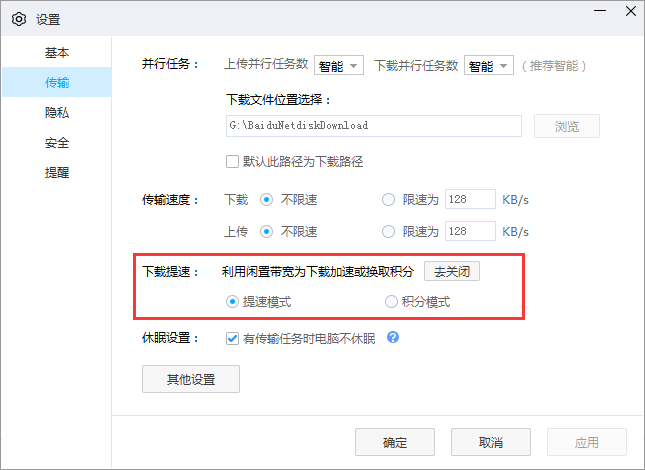This screenshot has width=645, height=470.
Task: Expand upload parallel tasks dropdown
Action: pos(339,66)
